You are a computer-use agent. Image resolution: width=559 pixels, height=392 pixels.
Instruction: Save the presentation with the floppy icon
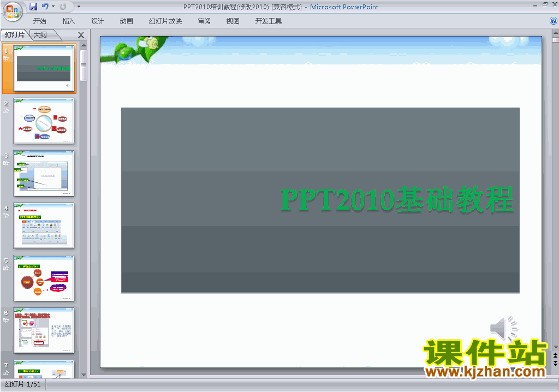click(x=33, y=7)
